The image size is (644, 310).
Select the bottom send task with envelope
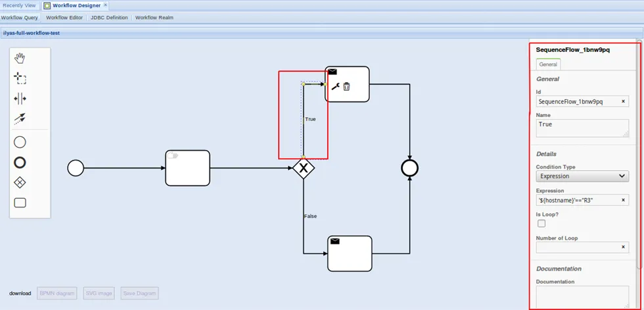350,253
